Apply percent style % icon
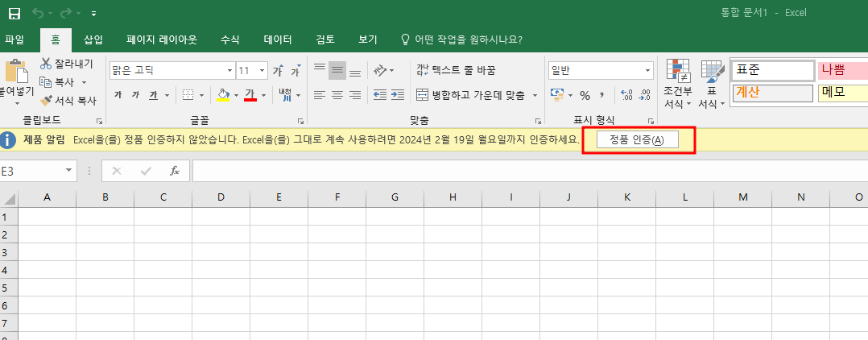Screen dimensions: 868x340 585,95
